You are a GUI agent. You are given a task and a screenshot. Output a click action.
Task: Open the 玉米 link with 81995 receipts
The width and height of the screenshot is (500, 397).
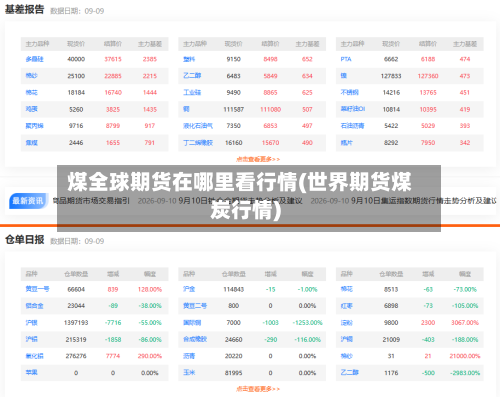click(x=189, y=373)
